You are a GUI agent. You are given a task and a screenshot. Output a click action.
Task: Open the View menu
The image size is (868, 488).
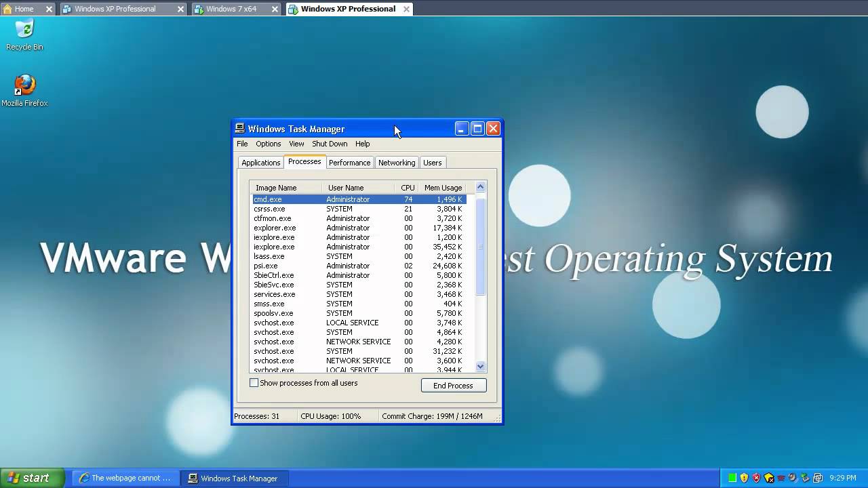point(296,144)
